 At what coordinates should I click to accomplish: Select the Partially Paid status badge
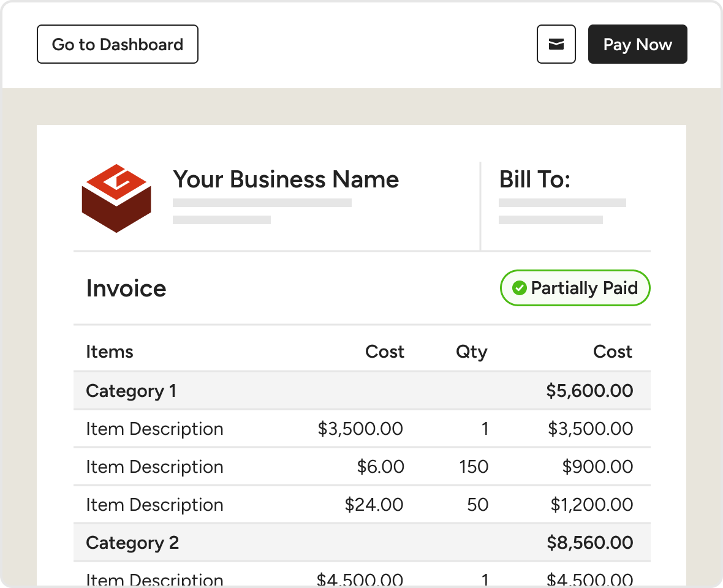[575, 288]
